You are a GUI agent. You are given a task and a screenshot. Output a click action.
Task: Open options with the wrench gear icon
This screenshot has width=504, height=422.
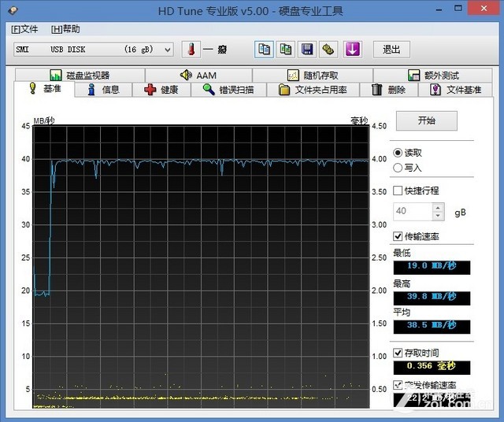click(x=328, y=50)
